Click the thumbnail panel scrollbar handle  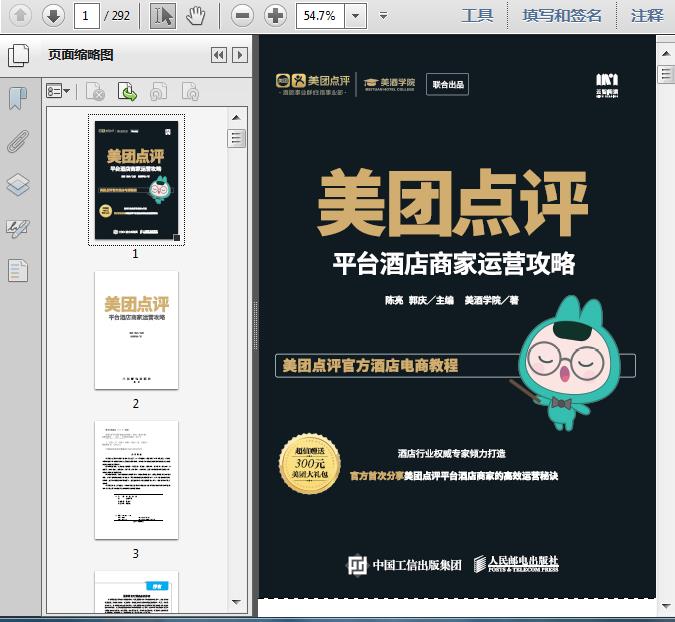point(236,138)
